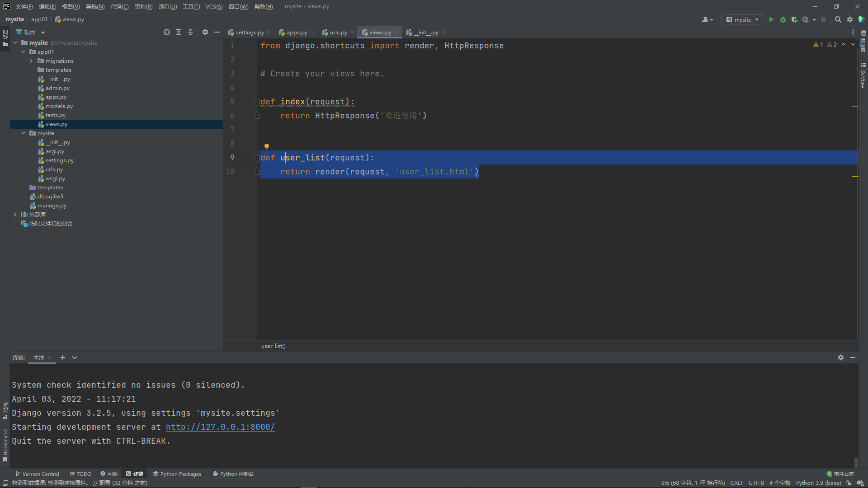Collapse the mysite project root

coord(15,43)
